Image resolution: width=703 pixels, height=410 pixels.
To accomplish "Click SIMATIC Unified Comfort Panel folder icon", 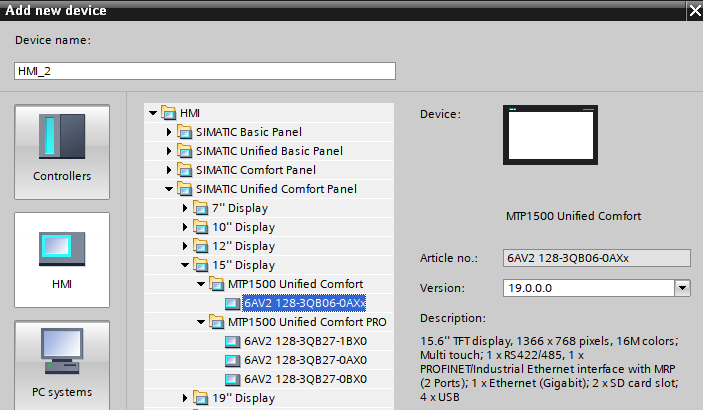I will pos(184,189).
